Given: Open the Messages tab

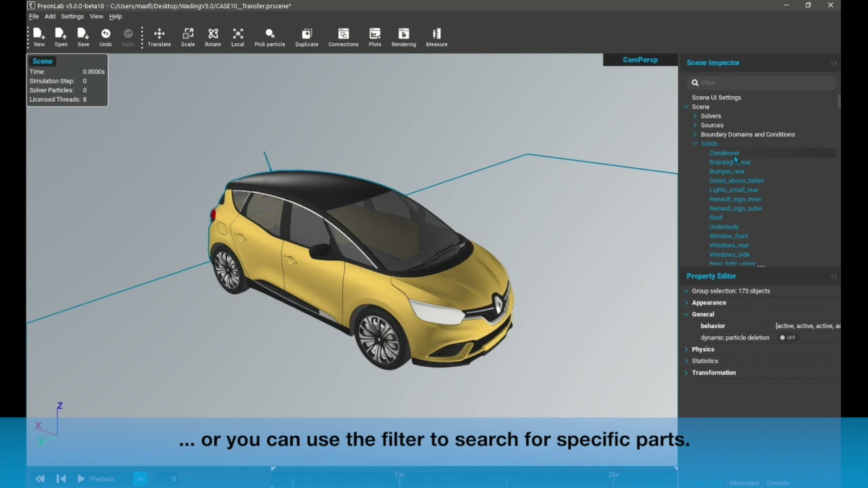Looking at the screenshot, I should click(745, 483).
